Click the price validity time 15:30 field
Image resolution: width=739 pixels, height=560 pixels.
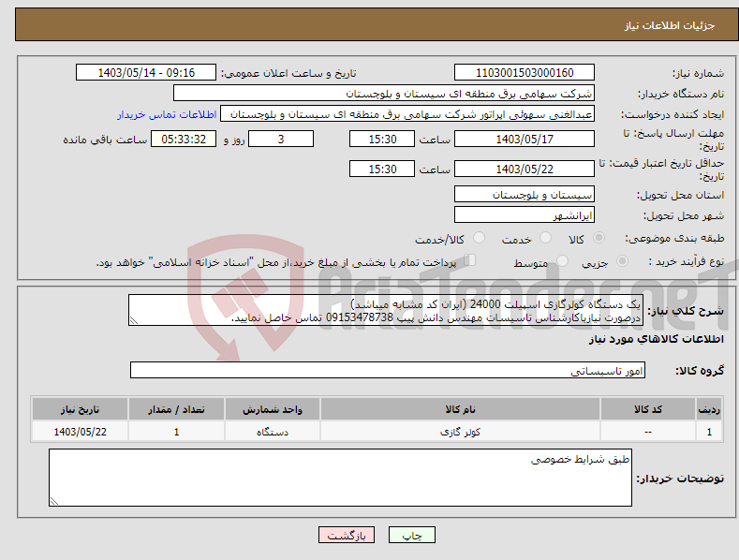tap(382, 169)
